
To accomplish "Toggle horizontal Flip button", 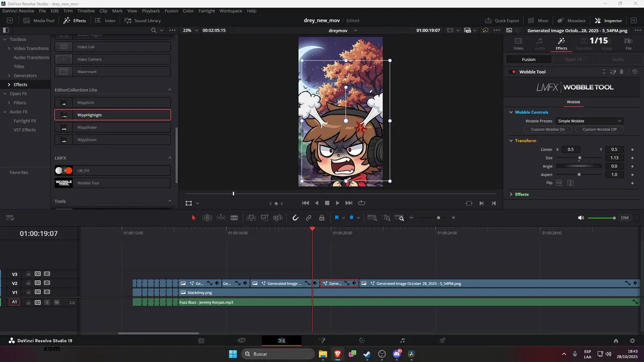I will (559, 183).
